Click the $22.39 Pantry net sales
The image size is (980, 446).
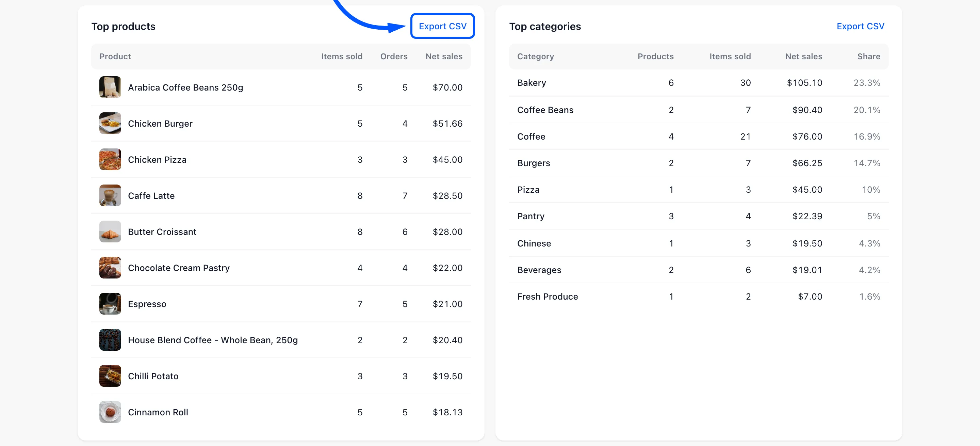click(x=807, y=216)
